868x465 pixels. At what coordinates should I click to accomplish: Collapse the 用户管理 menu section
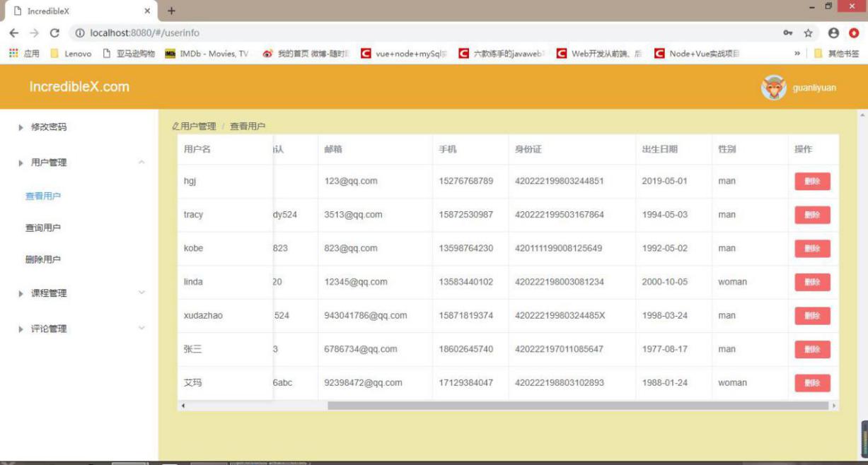(x=141, y=163)
